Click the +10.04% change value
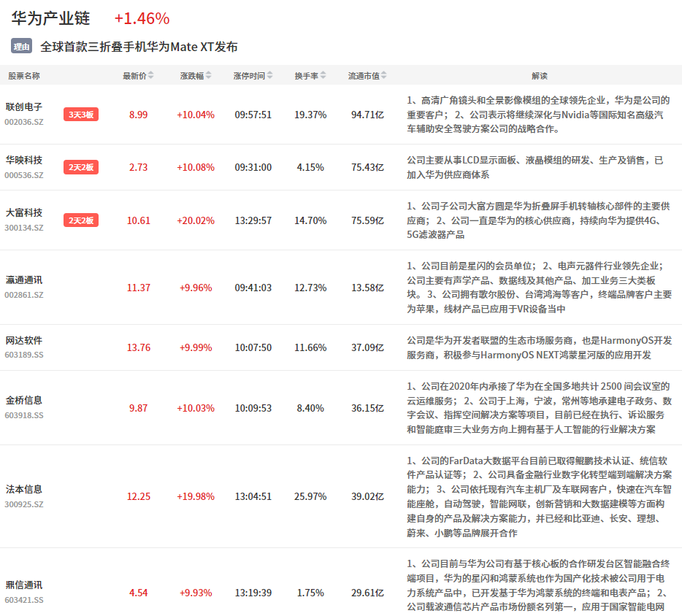The image size is (682, 616). (x=195, y=115)
